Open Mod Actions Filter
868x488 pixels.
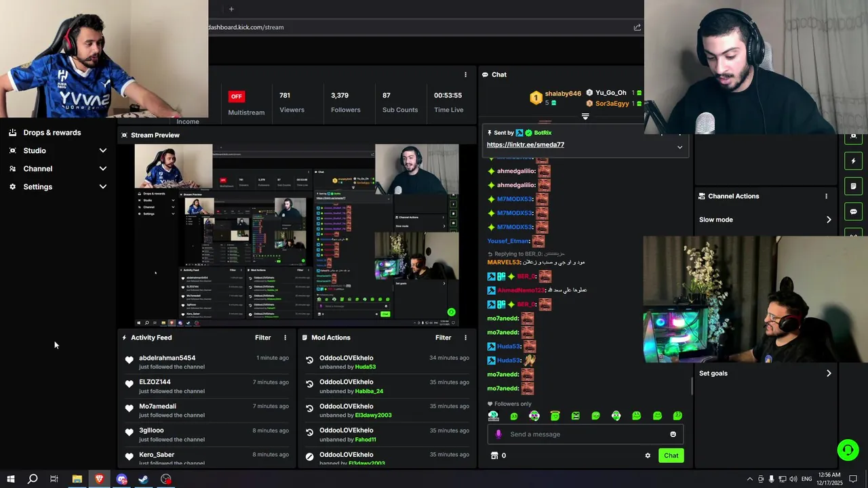[443, 338]
